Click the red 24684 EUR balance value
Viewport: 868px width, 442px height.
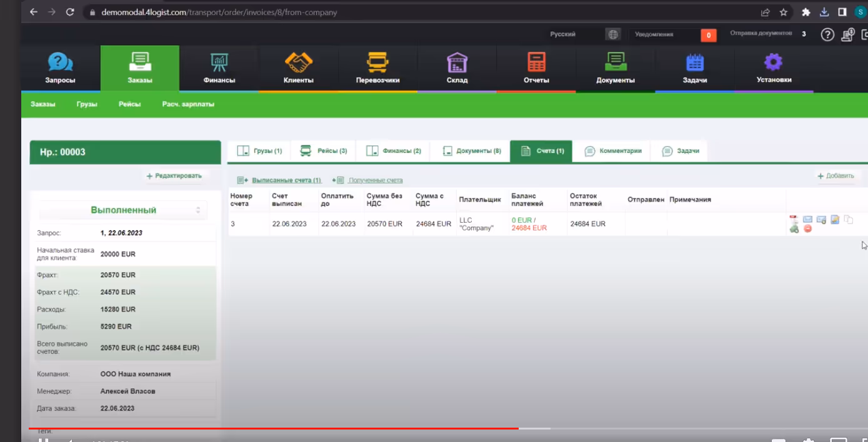click(x=529, y=228)
